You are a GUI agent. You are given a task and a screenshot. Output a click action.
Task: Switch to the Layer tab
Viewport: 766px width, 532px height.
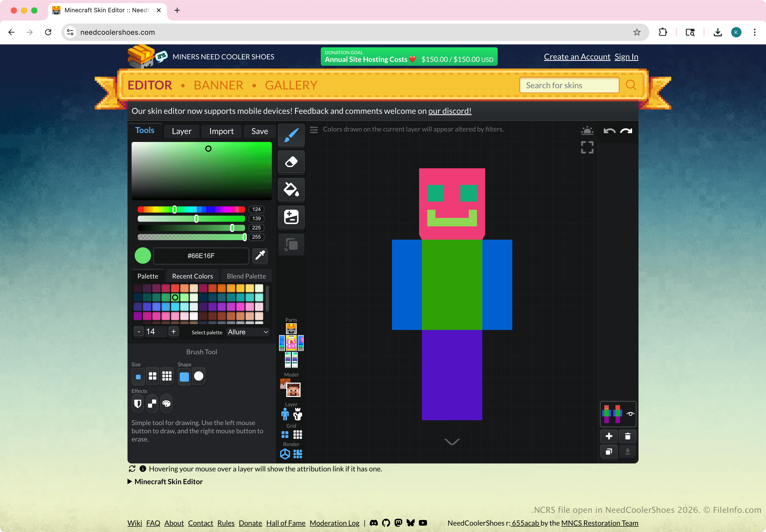pos(182,131)
